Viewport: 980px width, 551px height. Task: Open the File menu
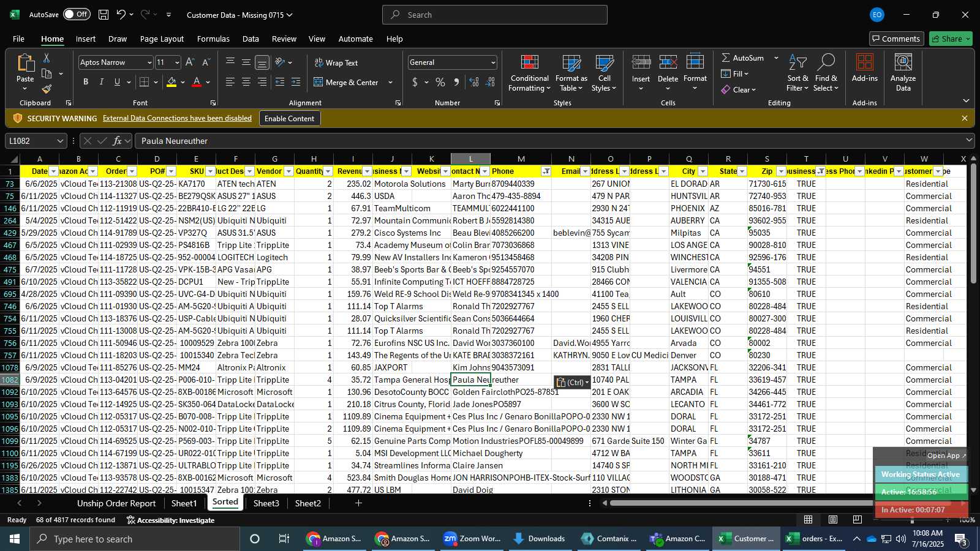[x=19, y=39]
